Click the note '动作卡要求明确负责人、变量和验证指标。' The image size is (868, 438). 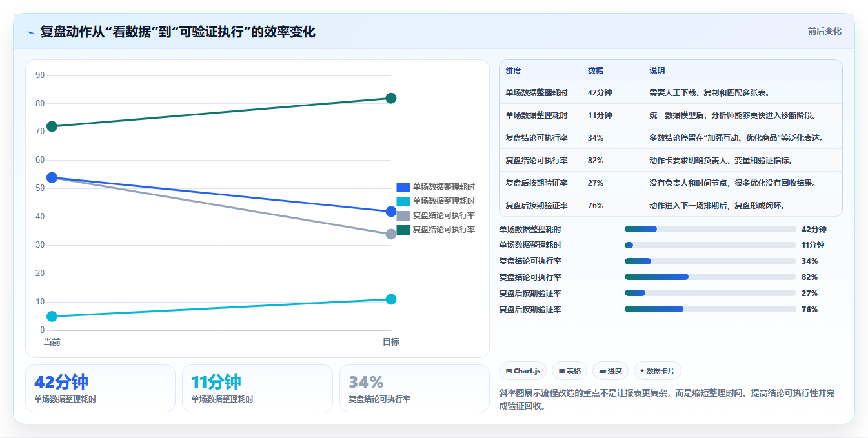click(x=721, y=161)
